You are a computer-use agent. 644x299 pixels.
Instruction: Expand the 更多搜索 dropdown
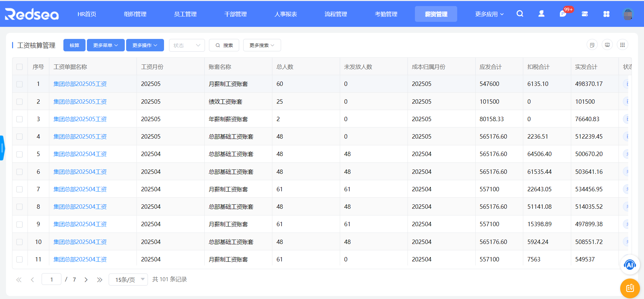(x=262, y=45)
